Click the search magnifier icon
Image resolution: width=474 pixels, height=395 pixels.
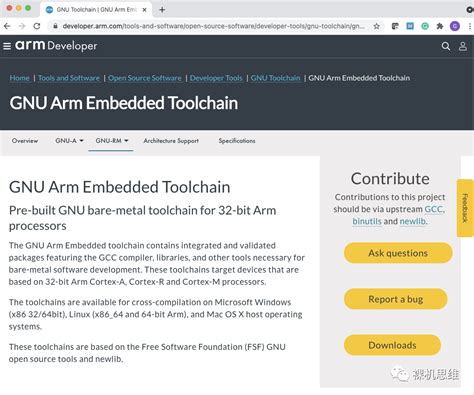[x=446, y=46]
